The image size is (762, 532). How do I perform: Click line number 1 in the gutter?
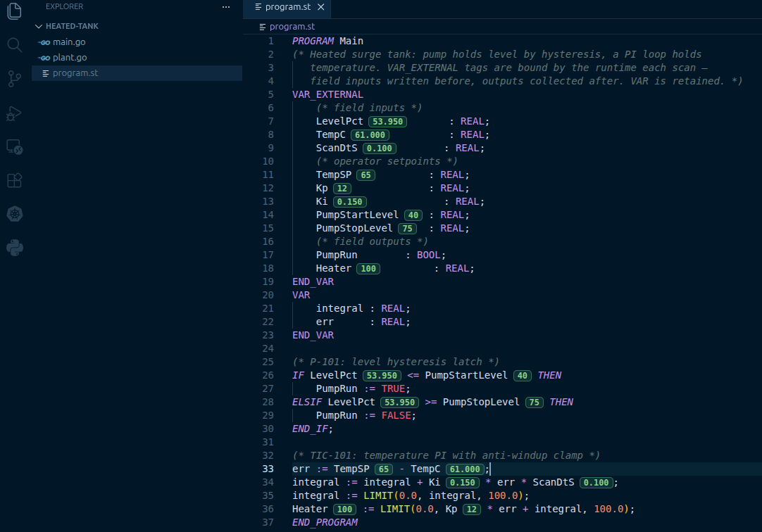[x=270, y=42]
